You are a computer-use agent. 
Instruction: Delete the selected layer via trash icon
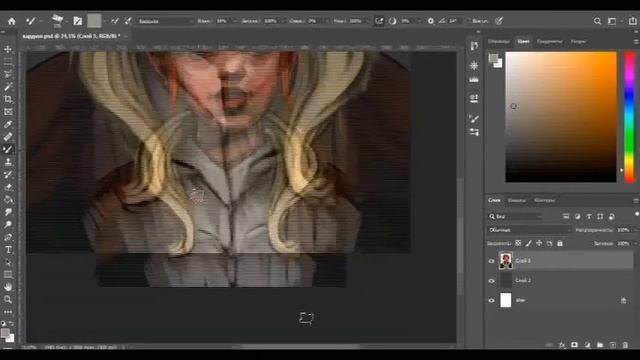[x=625, y=345]
